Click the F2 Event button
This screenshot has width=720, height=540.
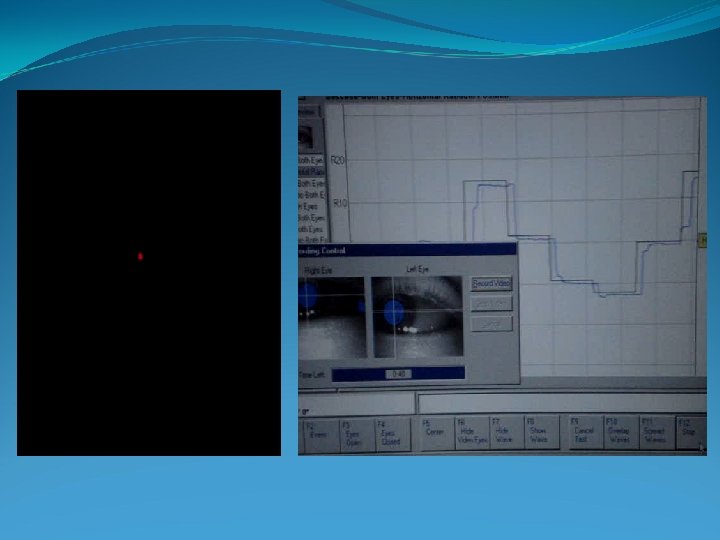click(x=321, y=435)
